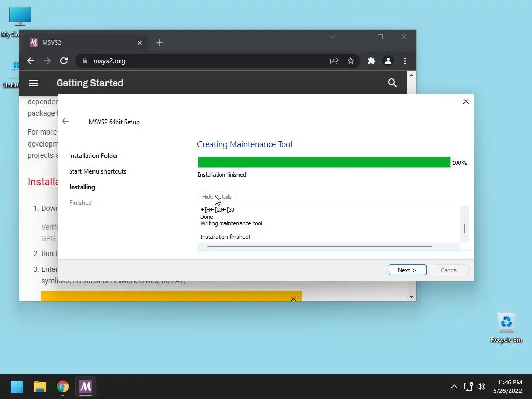Open the Windows Start menu
The width and height of the screenshot is (532, 399).
17,387
